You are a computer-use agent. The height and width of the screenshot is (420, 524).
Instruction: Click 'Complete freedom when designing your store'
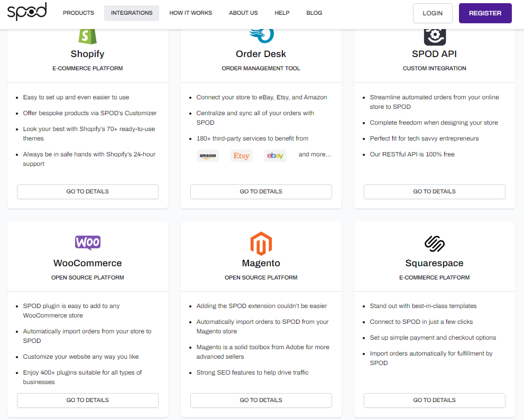coord(434,123)
